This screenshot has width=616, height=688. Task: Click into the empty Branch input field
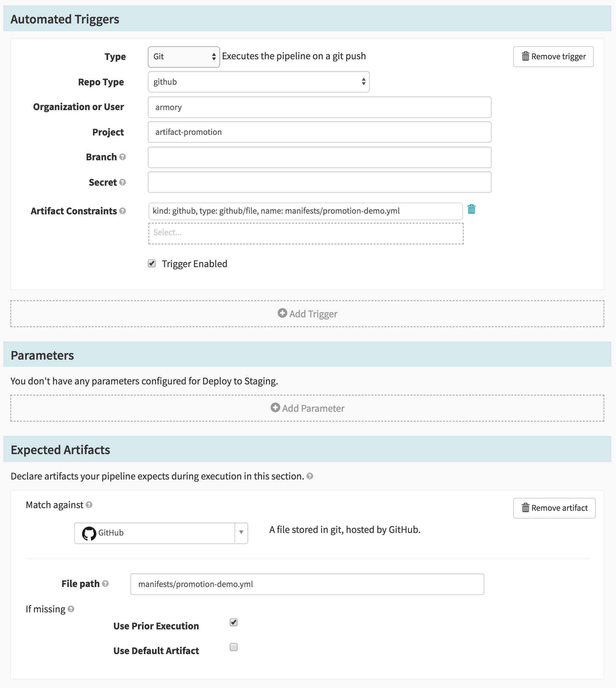319,157
